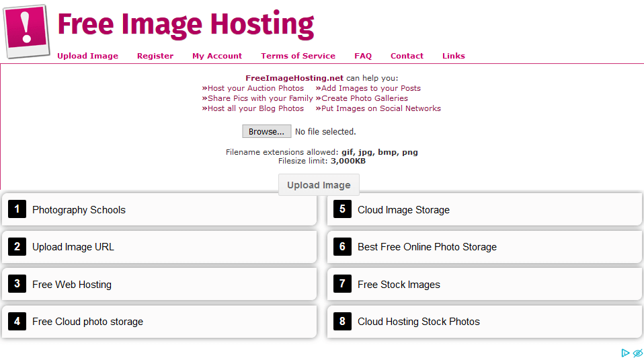
Task: Go to My Account
Action: pos(217,56)
